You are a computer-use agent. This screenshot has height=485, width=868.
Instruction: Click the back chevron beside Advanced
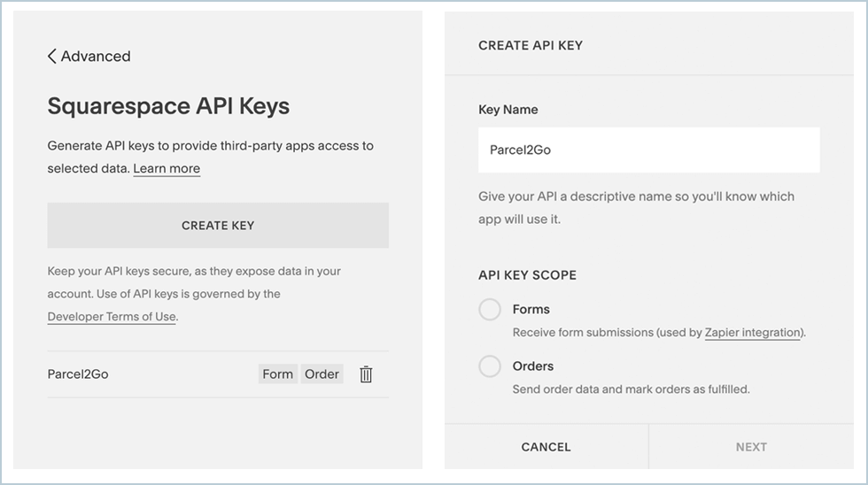52,57
